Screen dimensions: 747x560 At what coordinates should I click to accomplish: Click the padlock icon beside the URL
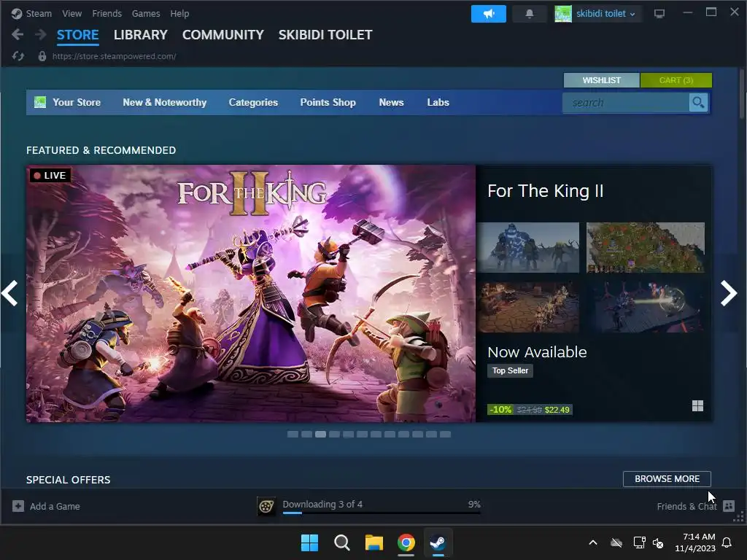(x=42, y=56)
